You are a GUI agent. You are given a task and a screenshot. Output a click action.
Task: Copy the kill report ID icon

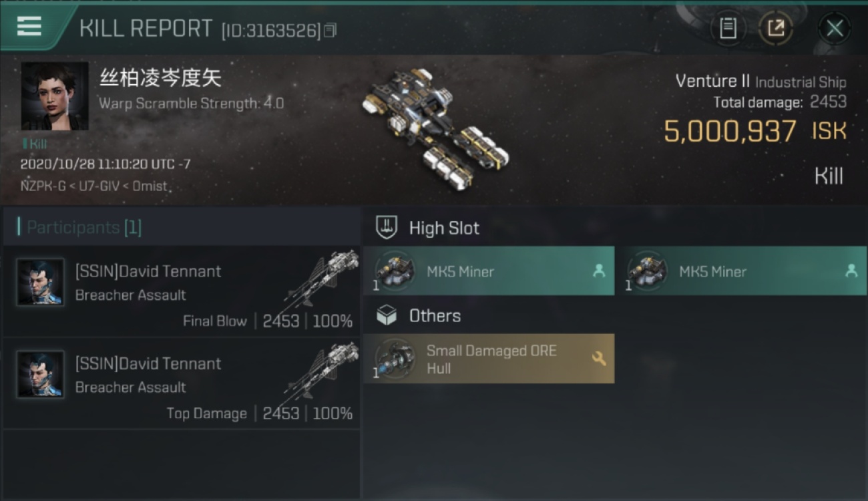pos(331,30)
